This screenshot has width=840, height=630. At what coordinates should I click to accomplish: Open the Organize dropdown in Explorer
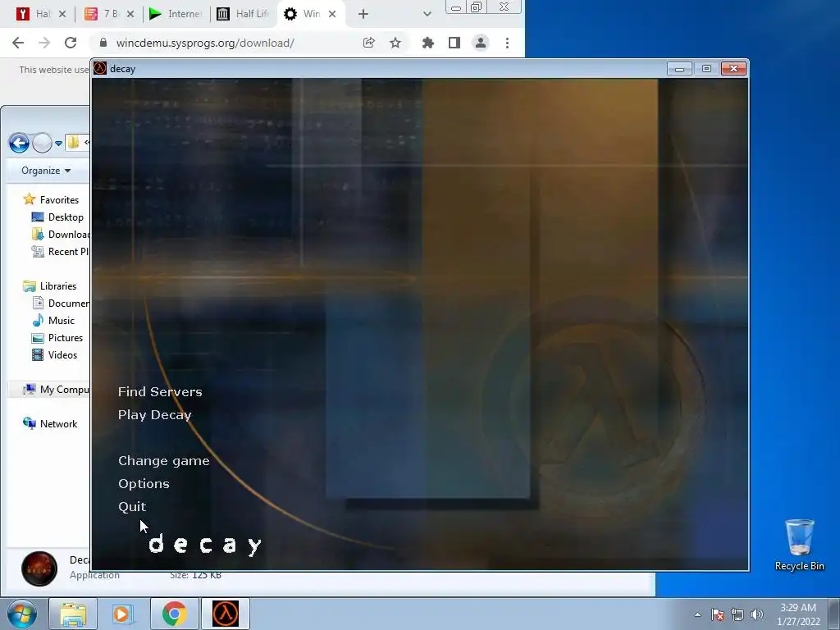pos(46,171)
